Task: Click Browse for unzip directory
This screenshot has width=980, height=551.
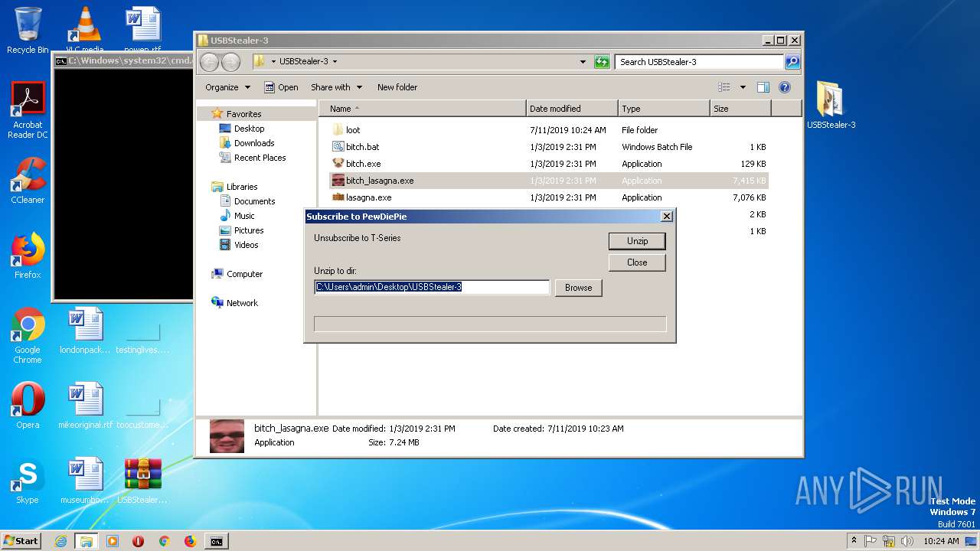Action: pyautogui.click(x=579, y=288)
